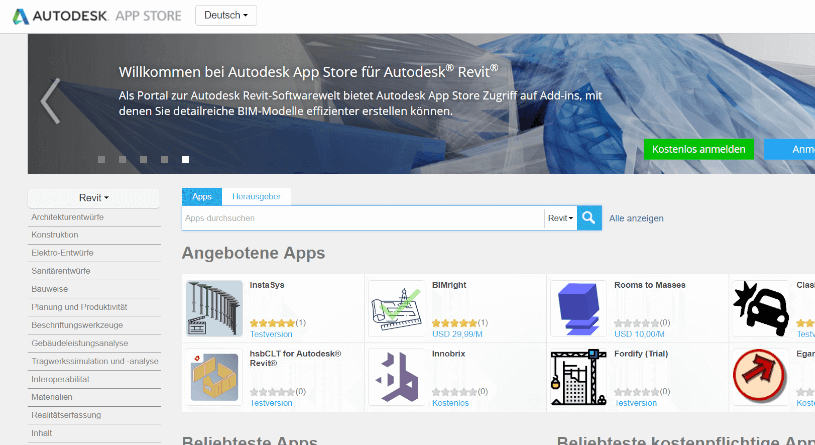Click Innobrix Kostenlos price link
The width and height of the screenshot is (815, 445).
(x=451, y=403)
